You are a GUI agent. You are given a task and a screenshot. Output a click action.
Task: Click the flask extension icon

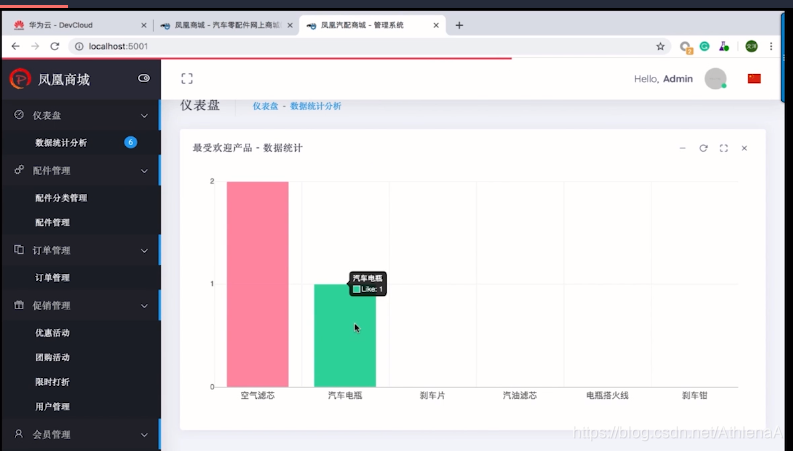[724, 46]
